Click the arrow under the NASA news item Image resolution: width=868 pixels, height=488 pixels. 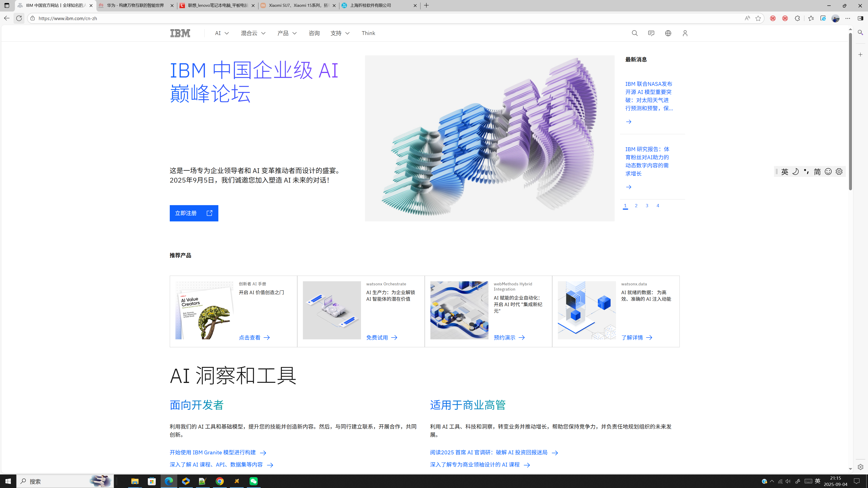coord(628,122)
